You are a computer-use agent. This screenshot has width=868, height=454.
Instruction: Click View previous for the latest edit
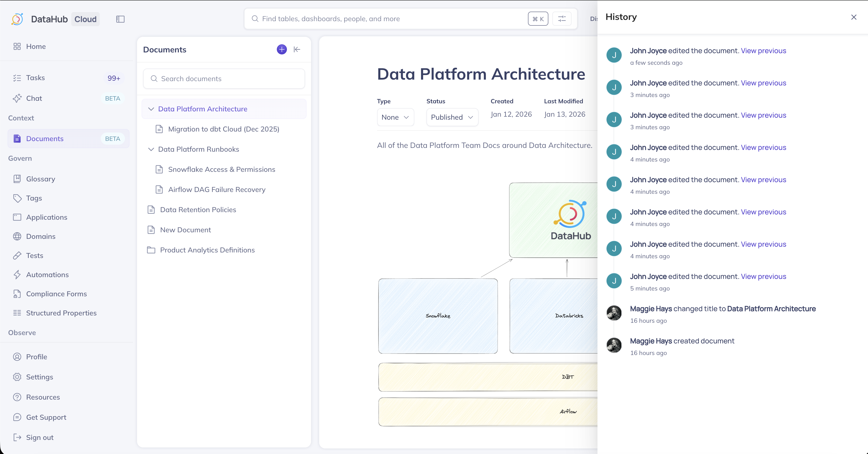coord(763,51)
